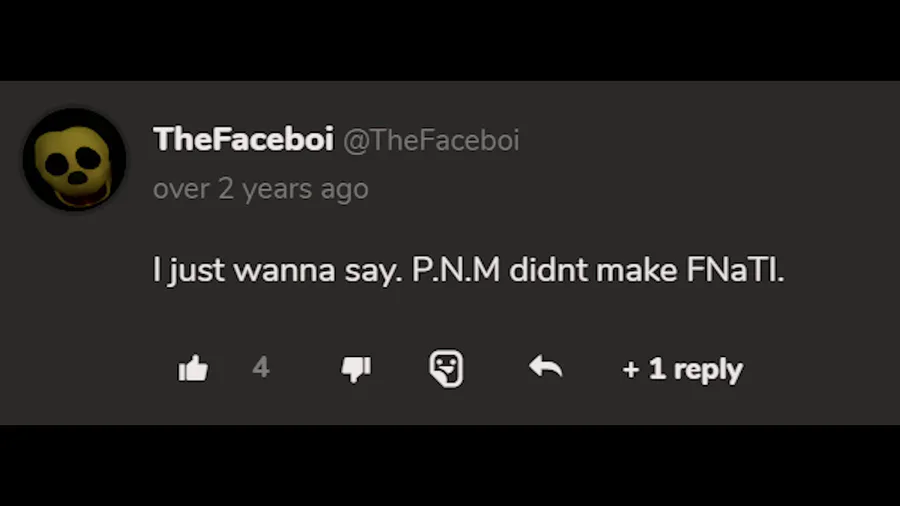View who liked via the count 4
This screenshot has height=506, width=900.
[x=261, y=367]
